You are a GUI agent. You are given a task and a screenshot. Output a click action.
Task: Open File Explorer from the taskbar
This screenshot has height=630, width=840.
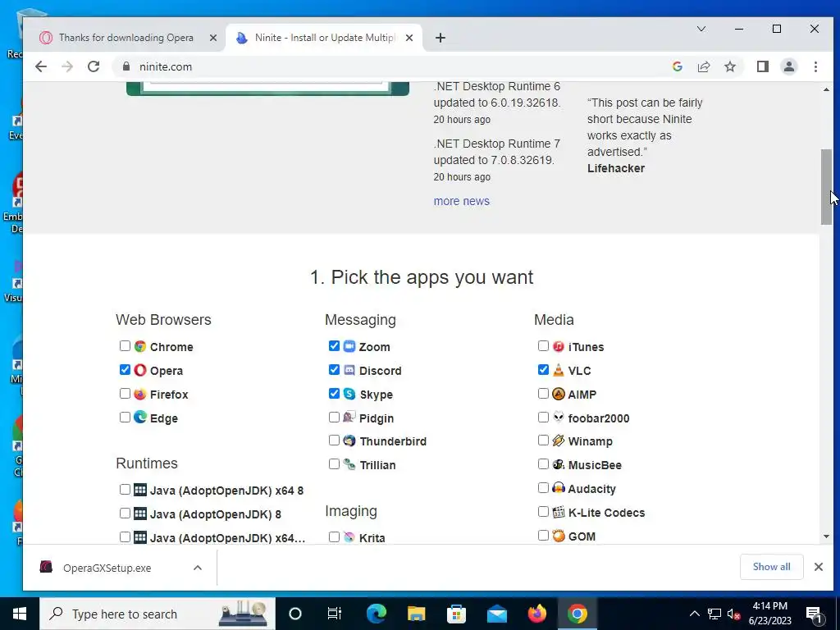tap(416, 614)
